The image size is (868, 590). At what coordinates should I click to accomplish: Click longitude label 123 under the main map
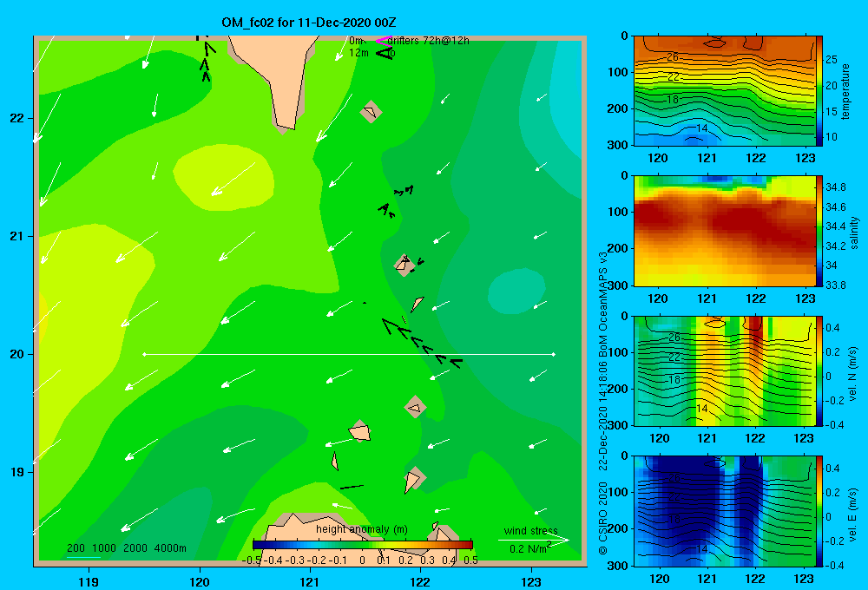[x=531, y=581]
